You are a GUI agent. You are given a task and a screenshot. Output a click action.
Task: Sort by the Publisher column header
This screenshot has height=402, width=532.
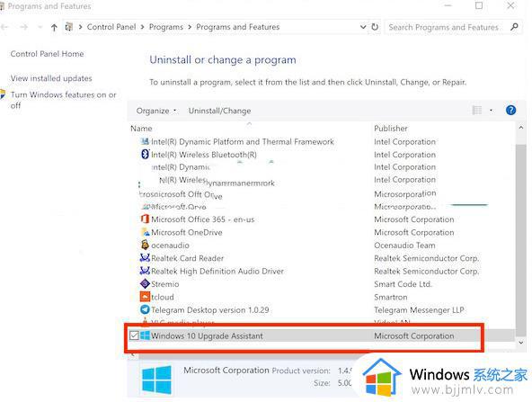[x=391, y=129]
